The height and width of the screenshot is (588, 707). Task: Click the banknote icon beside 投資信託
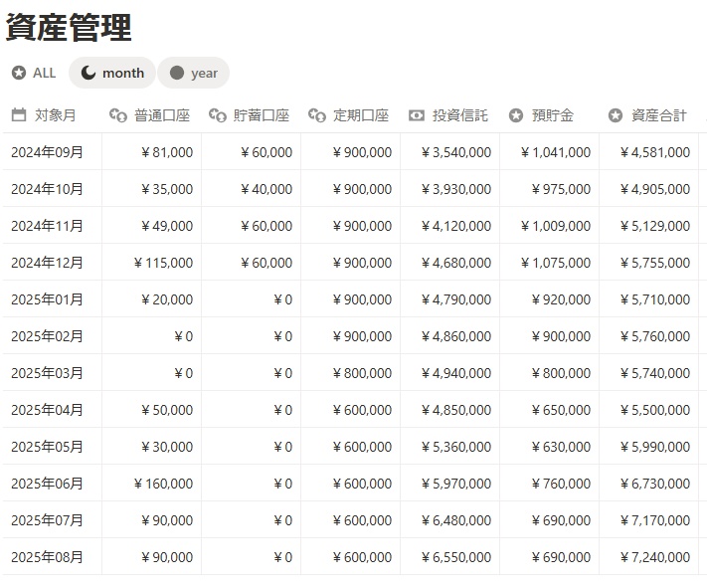pos(417,115)
